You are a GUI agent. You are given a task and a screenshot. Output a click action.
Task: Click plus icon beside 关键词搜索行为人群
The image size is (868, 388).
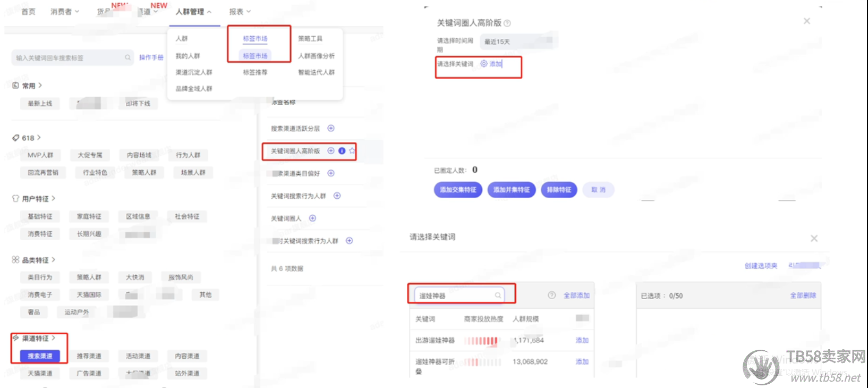tap(337, 196)
